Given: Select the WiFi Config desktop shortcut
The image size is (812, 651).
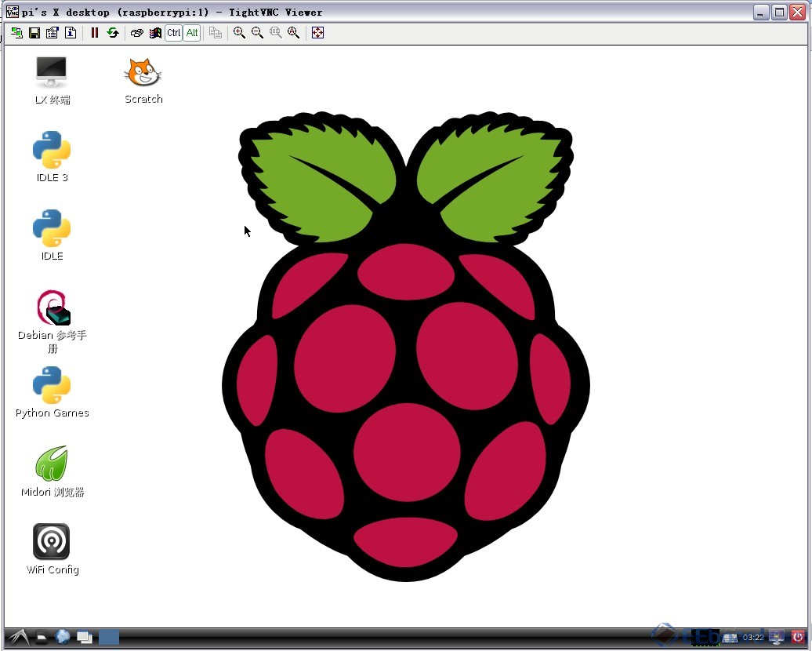Looking at the screenshot, I should 52,549.
